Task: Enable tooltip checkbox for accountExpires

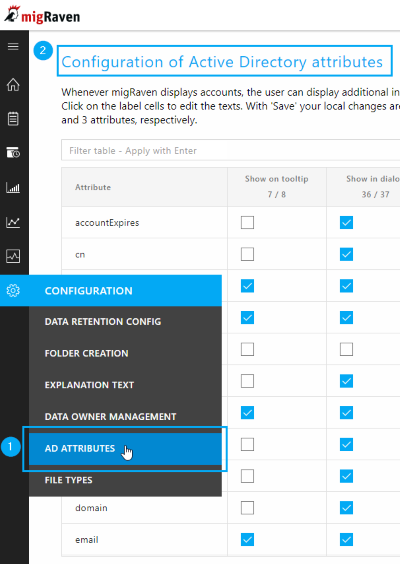Action: [247, 223]
